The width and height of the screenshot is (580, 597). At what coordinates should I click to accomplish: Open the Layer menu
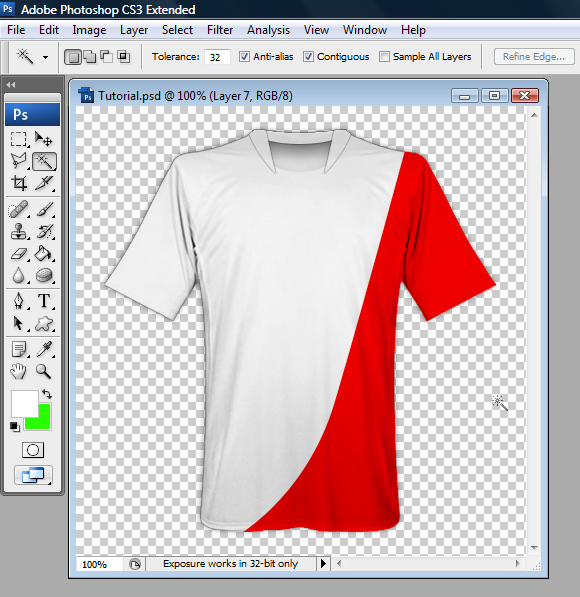[134, 30]
